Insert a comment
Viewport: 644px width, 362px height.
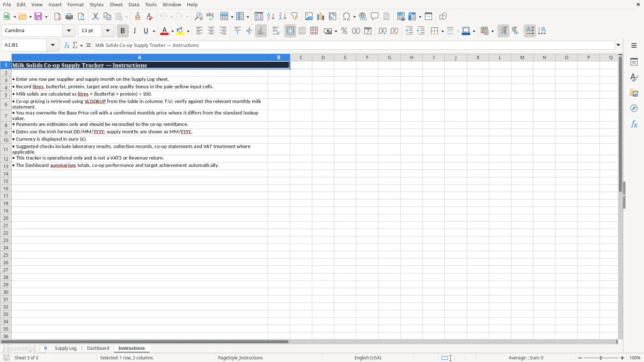pos(375,17)
